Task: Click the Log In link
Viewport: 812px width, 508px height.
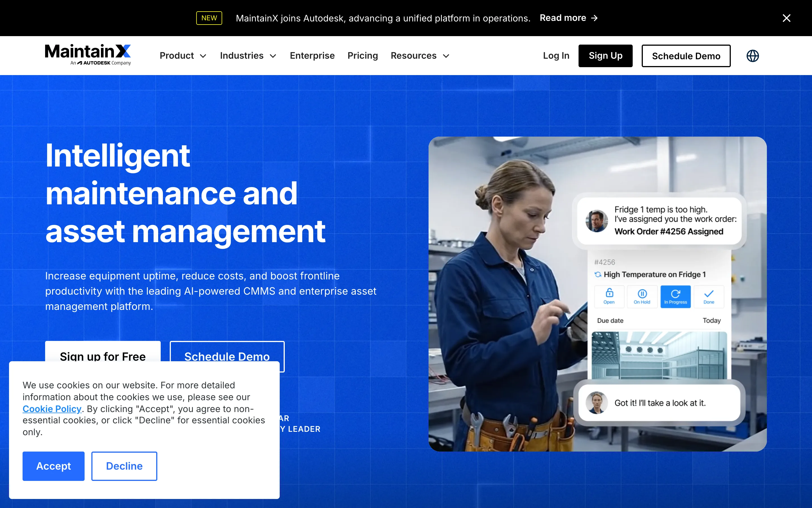Action: [x=556, y=56]
